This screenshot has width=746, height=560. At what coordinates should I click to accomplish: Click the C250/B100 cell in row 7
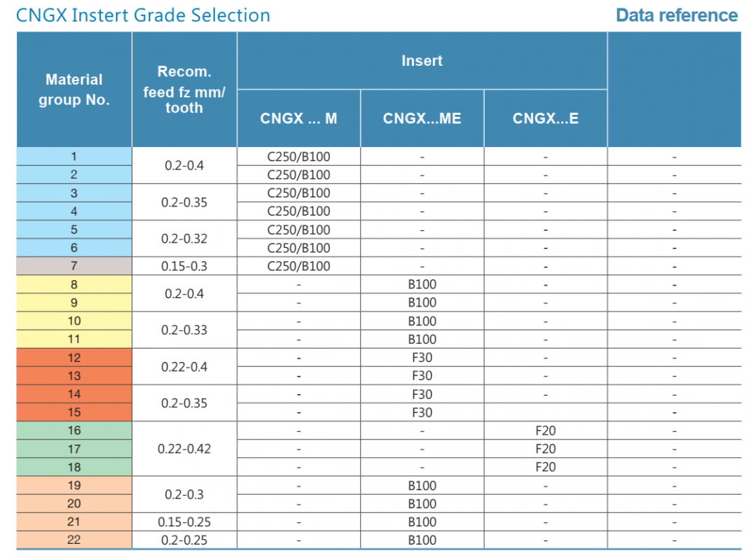(x=299, y=266)
